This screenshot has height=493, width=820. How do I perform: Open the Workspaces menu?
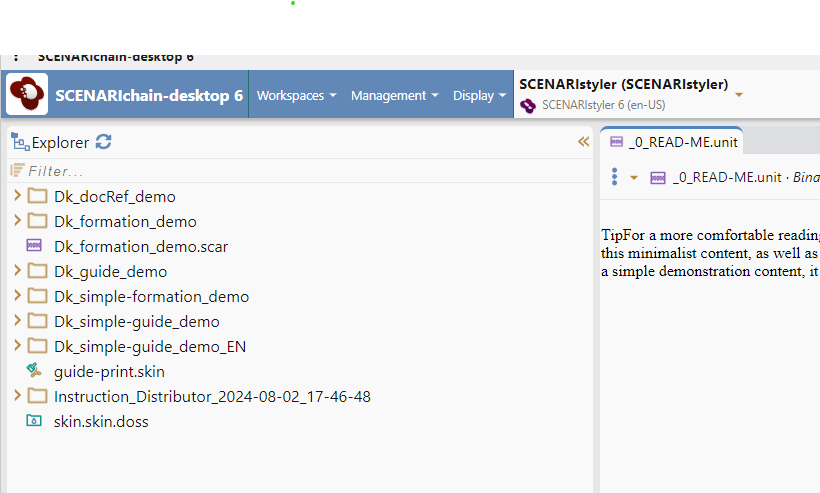pos(296,95)
